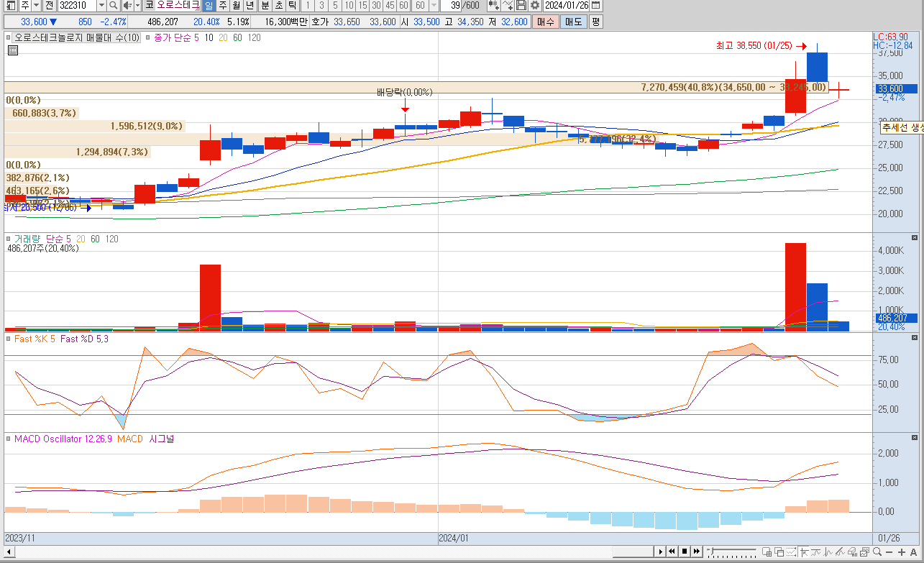Viewport: 924px width, 563px height.
Task: Expand the interval 60 dropdown arrow
Action: coord(435,5)
